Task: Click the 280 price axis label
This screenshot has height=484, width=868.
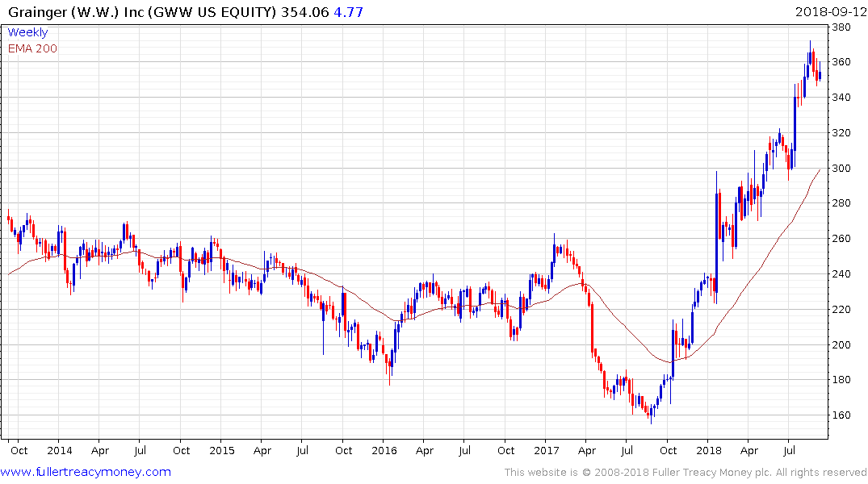Action: 841,203
